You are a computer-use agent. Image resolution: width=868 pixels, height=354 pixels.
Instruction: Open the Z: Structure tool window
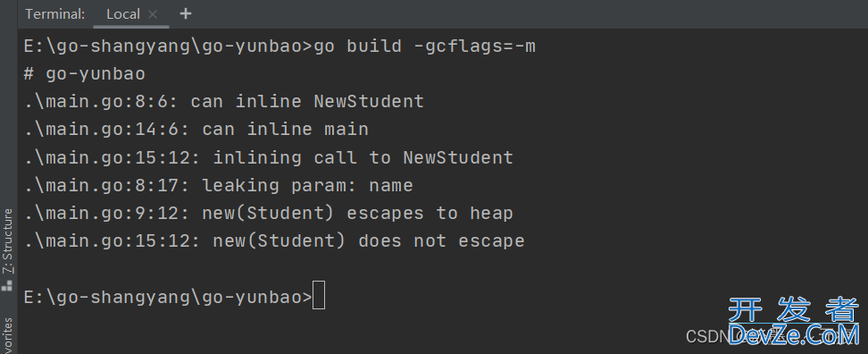(8, 240)
